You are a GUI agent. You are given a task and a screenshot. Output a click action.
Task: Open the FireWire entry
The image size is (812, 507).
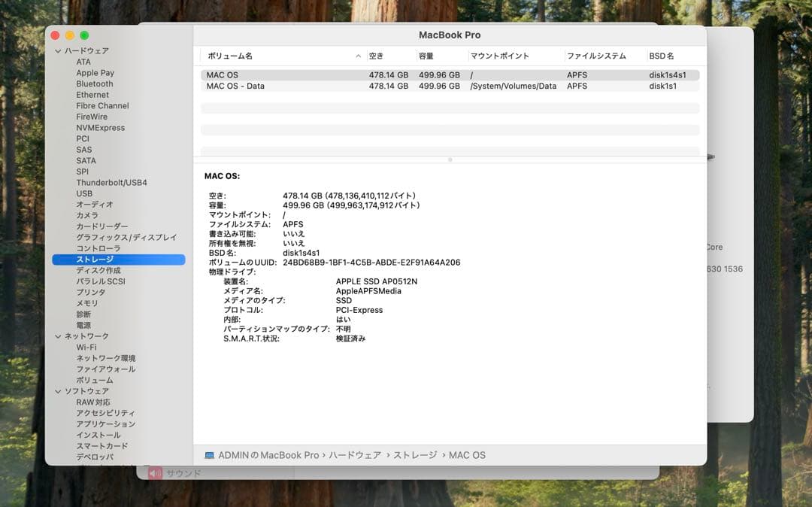[x=92, y=117]
